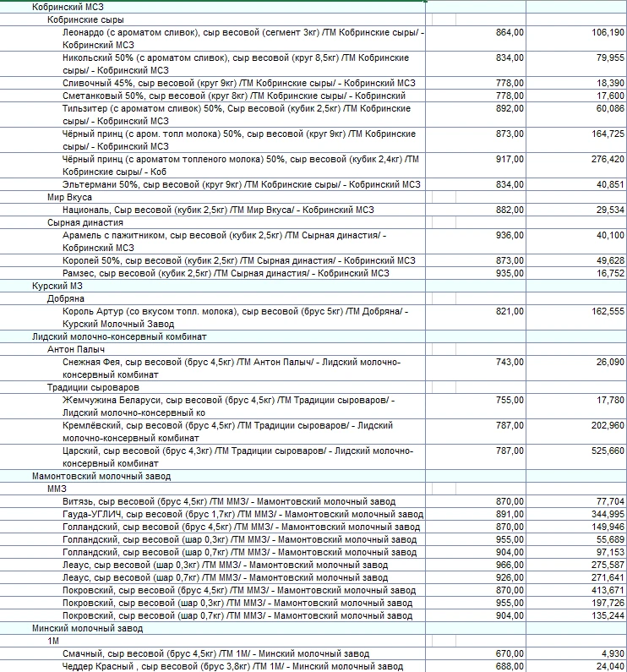Screen dimensions: 627x672
Task: Click the 864,00 price for Леонардо
Action: [510, 32]
